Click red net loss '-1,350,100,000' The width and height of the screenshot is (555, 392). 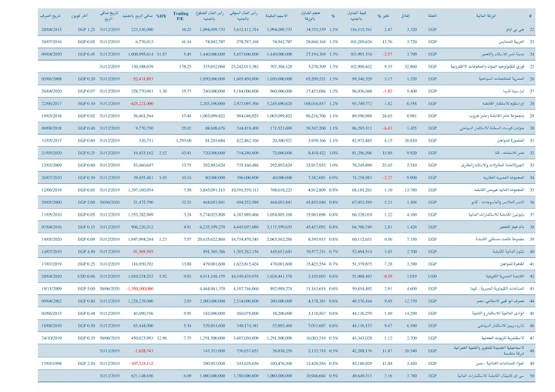pyautogui.click(x=140, y=289)
